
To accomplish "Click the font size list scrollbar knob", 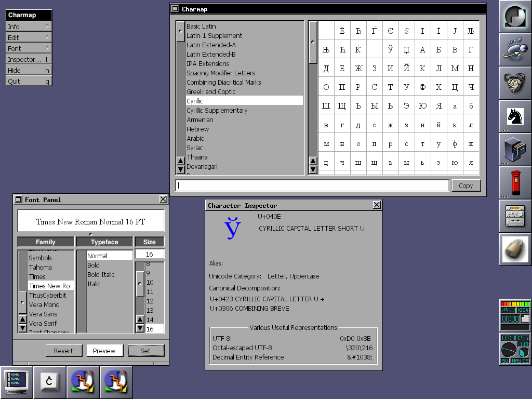I will (x=140, y=284).
